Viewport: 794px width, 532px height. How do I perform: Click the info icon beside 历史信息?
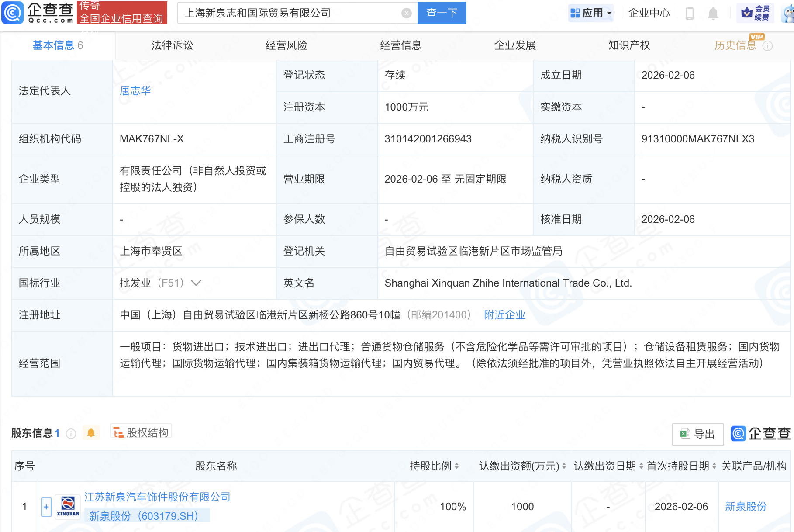click(767, 46)
